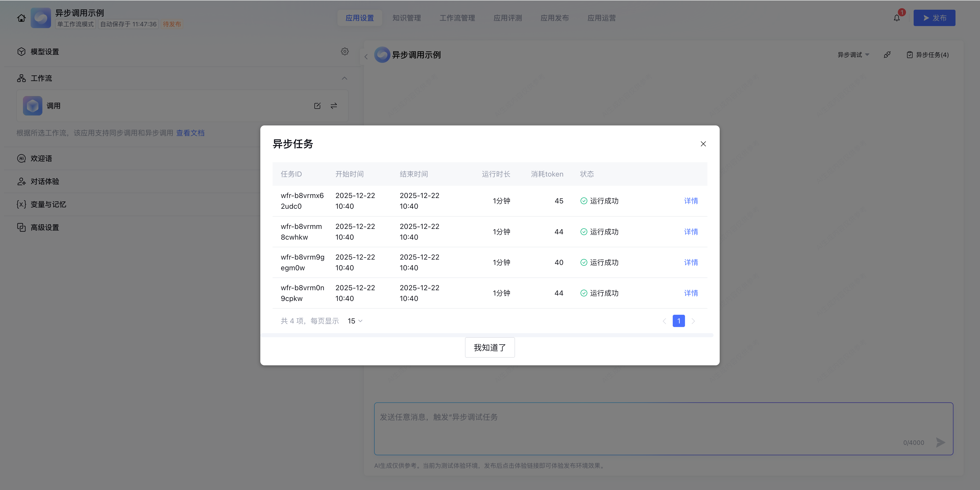Click the home icon
This screenshot has height=490, width=980.
pos(21,18)
